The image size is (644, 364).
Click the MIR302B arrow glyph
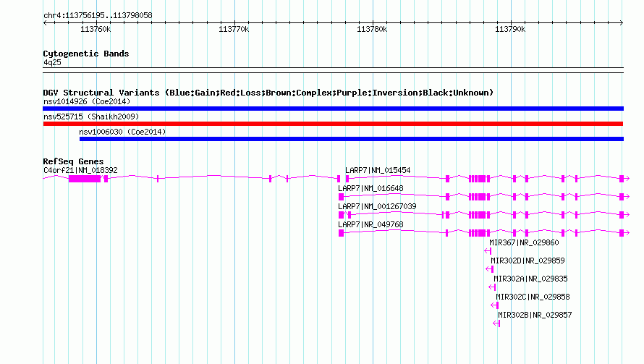496,323
